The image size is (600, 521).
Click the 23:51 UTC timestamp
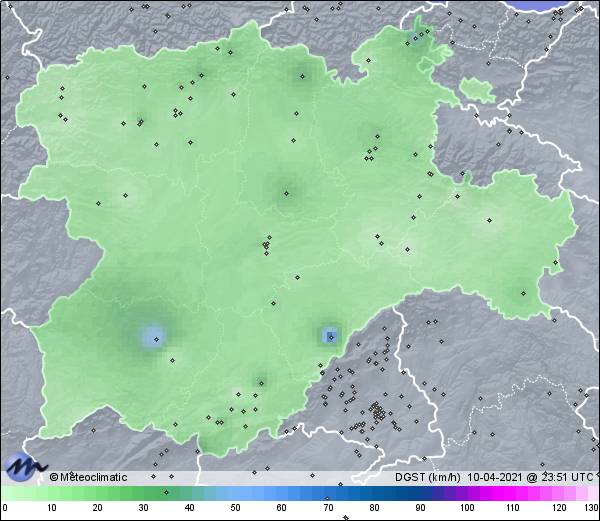pos(566,477)
